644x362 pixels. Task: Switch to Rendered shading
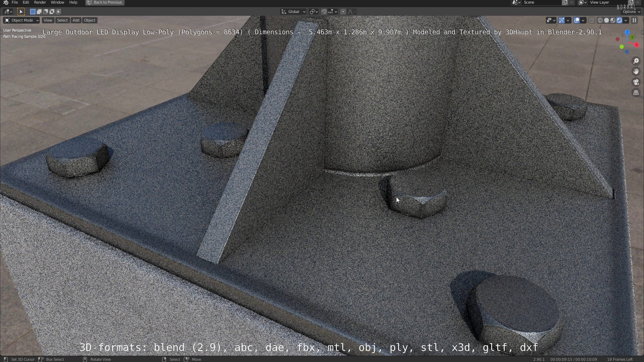point(619,20)
